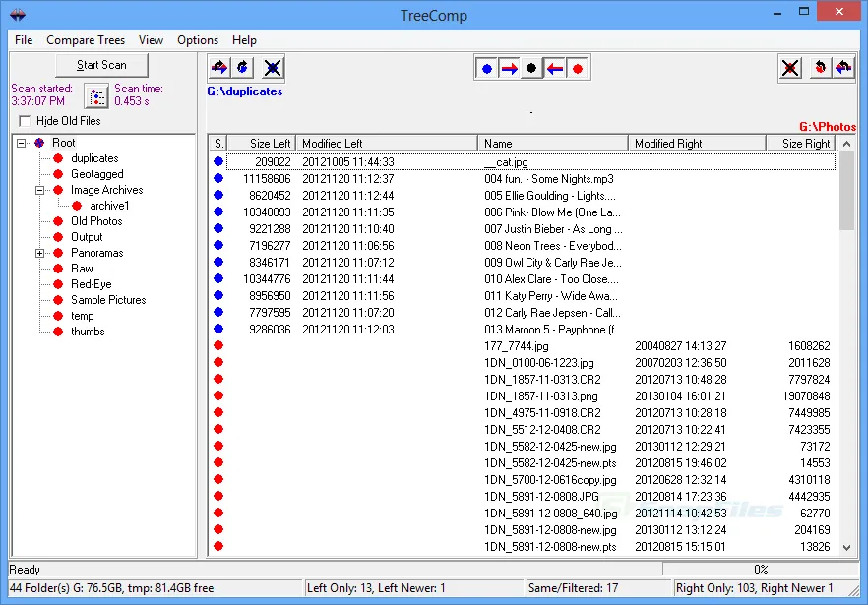Select the 177_7744.jpg file row

523,346
